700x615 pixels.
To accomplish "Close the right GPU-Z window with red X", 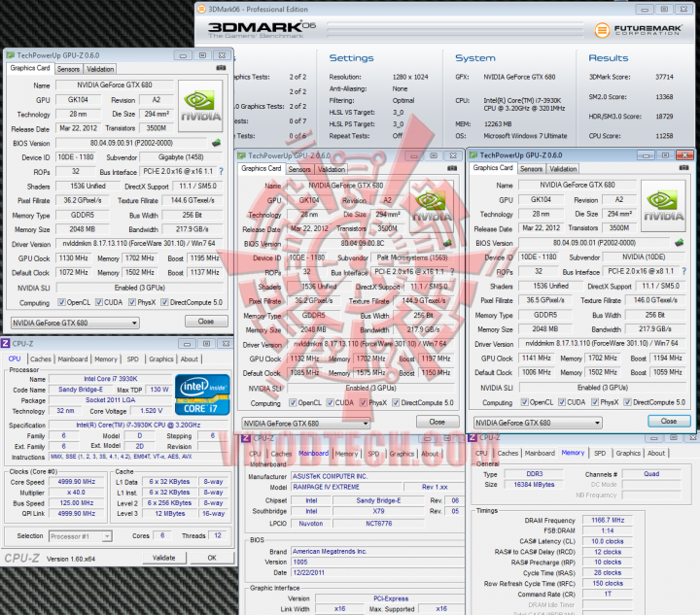I will pos(684,154).
